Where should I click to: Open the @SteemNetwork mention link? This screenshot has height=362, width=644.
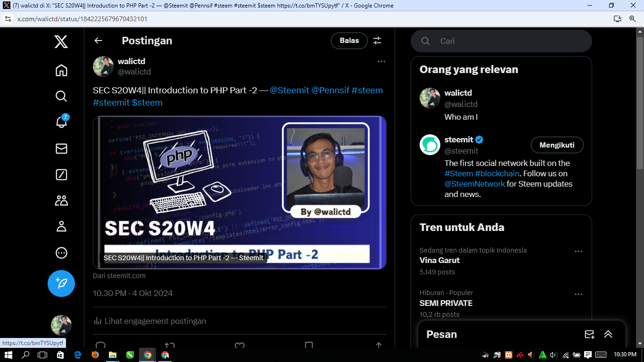coord(475,184)
